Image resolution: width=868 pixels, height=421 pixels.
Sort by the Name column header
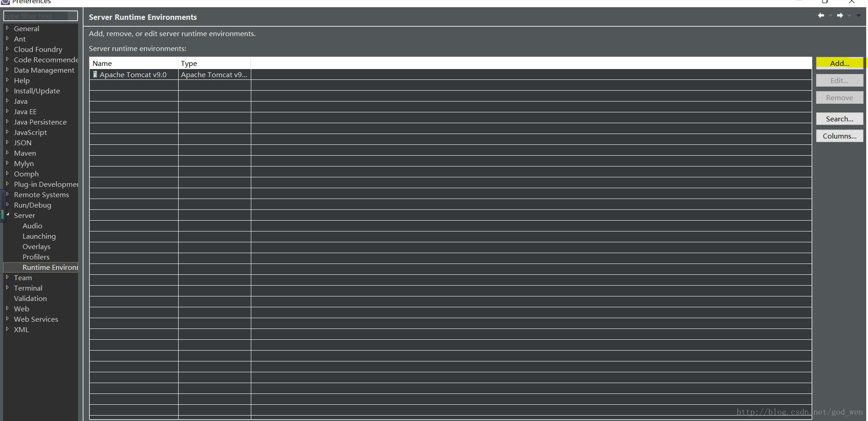pyautogui.click(x=134, y=63)
